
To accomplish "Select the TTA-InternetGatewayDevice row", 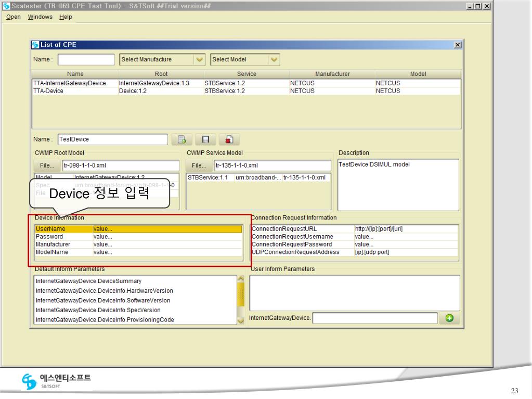I will [x=246, y=83].
